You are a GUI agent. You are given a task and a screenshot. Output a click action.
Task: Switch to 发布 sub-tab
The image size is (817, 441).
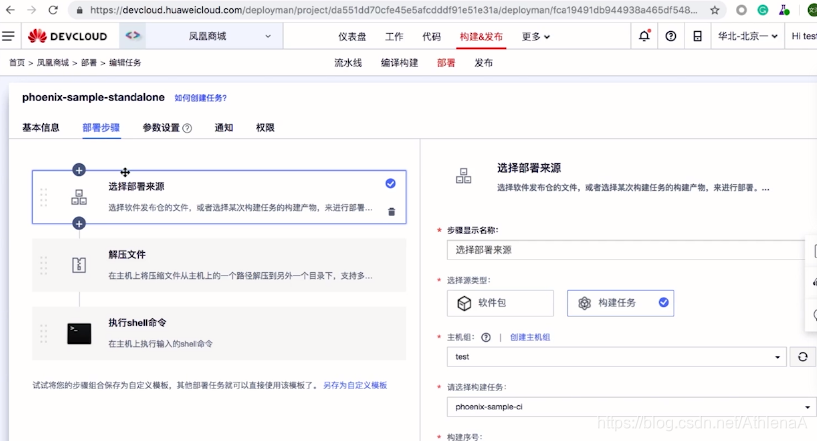pos(484,63)
